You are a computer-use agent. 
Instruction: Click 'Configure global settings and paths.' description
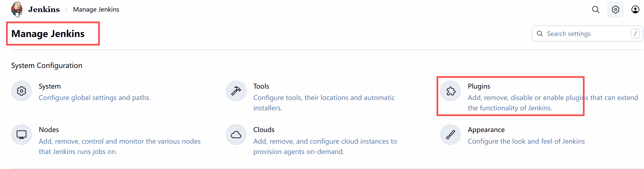[94, 98]
